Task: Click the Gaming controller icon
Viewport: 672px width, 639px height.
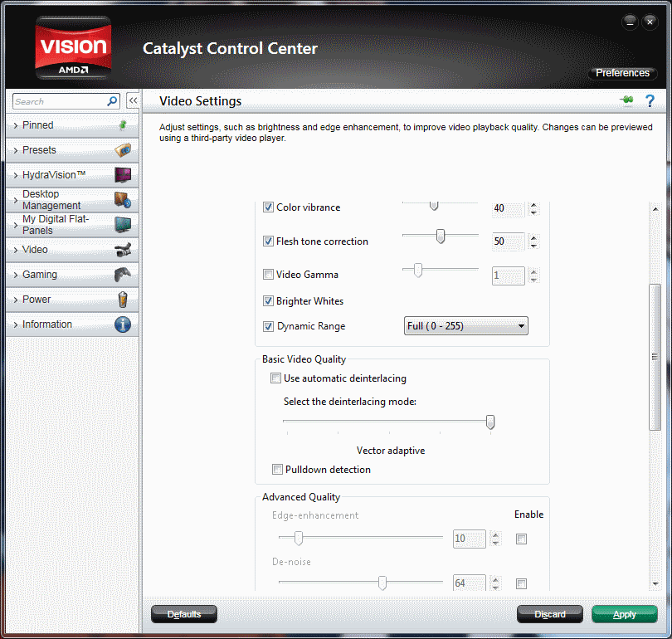Action: (x=123, y=275)
